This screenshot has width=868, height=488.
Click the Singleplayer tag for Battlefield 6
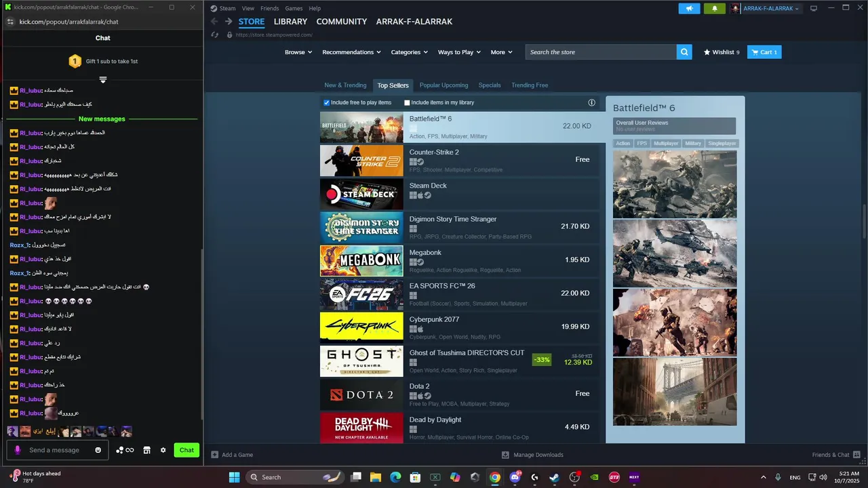click(x=722, y=144)
